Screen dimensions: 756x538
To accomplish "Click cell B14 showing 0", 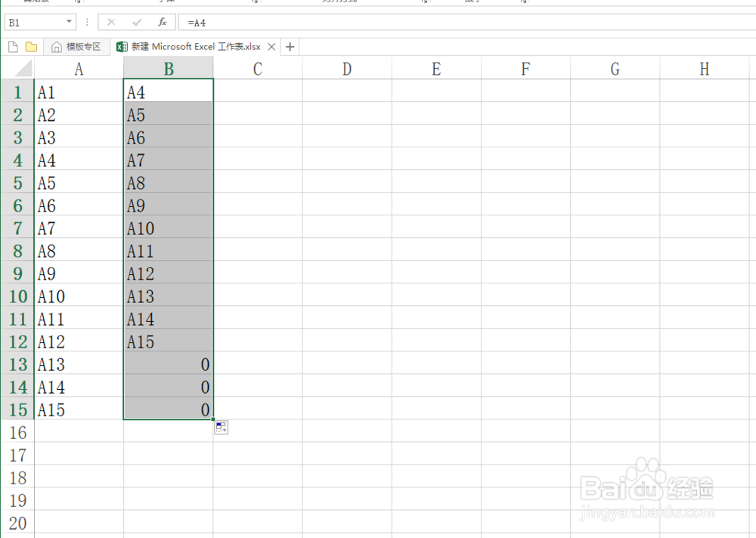I will click(x=169, y=385).
